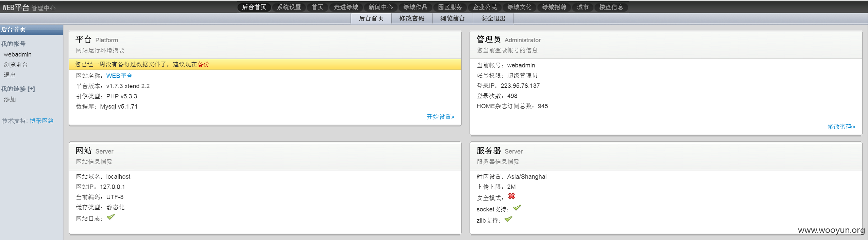This screenshot has width=868, height=240.
Task: Click the 博采网络 tech support link
Action: click(41, 121)
